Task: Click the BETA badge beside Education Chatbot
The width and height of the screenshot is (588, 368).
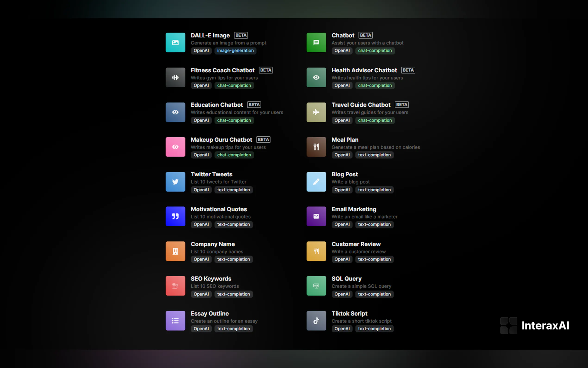Action: click(x=254, y=105)
